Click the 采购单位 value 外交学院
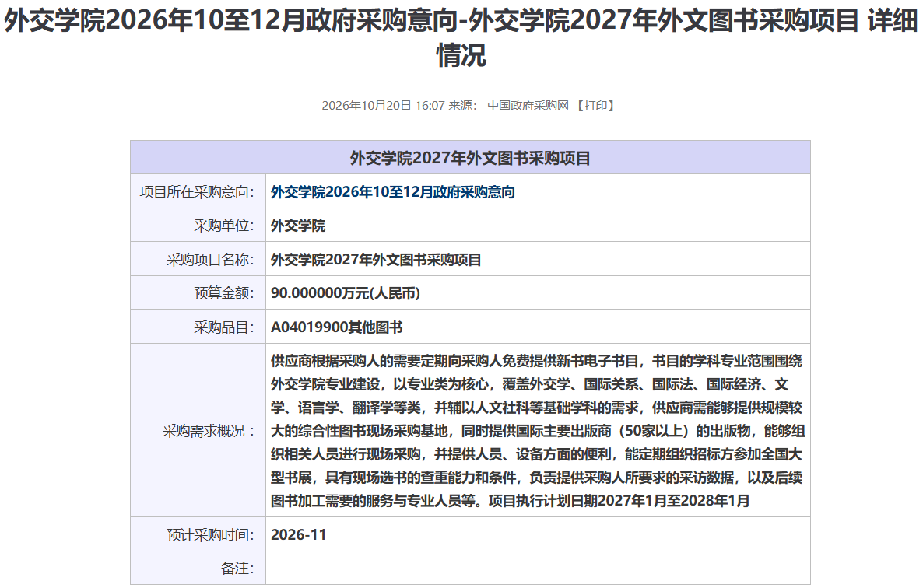The width and height of the screenshot is (923, 588). pyautogui.click(x=298, y=226)
